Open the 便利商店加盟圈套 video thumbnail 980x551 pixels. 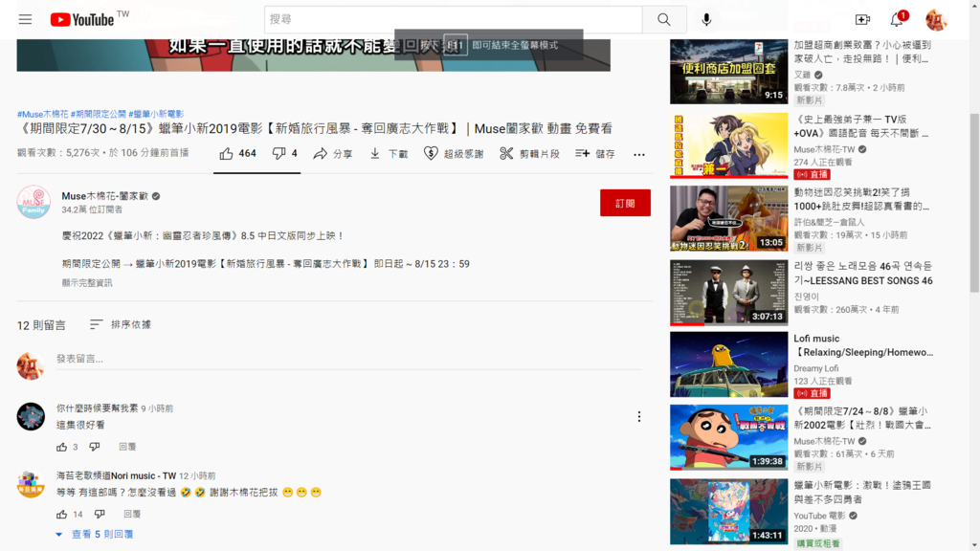coord(728,71)
